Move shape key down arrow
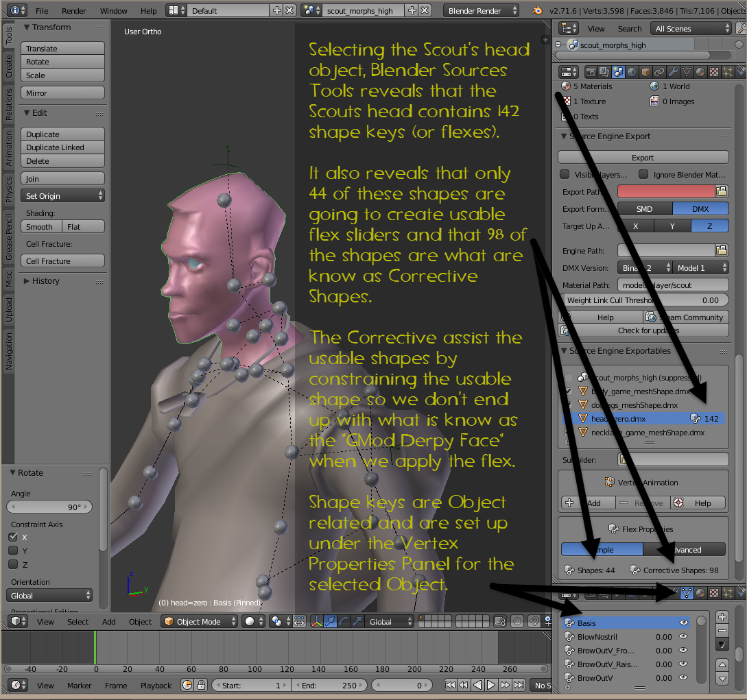The image size is (747, 700). tap(722, 679)
